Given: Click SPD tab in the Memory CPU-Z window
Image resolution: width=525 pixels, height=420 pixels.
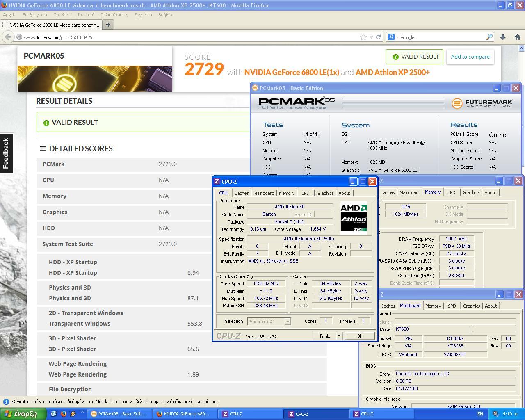Looking at the screenshot, I should [451, 192].
